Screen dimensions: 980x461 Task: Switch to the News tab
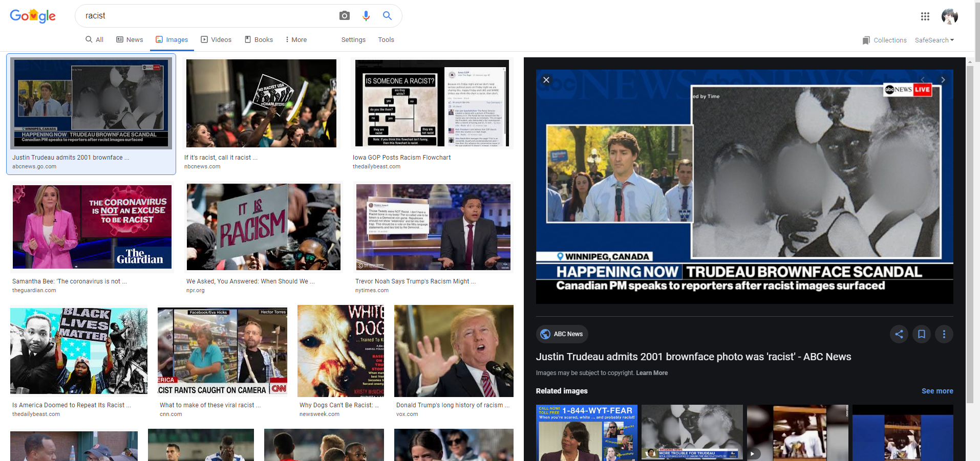pyautogui.click(x=130, y=39)
